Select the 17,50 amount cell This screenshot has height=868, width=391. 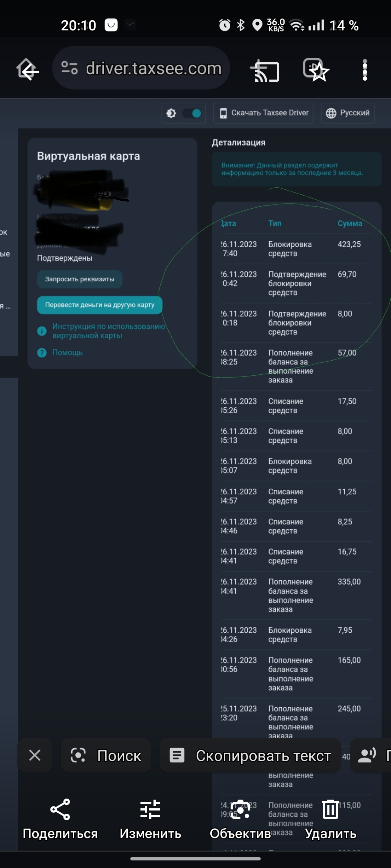(347, 401)
